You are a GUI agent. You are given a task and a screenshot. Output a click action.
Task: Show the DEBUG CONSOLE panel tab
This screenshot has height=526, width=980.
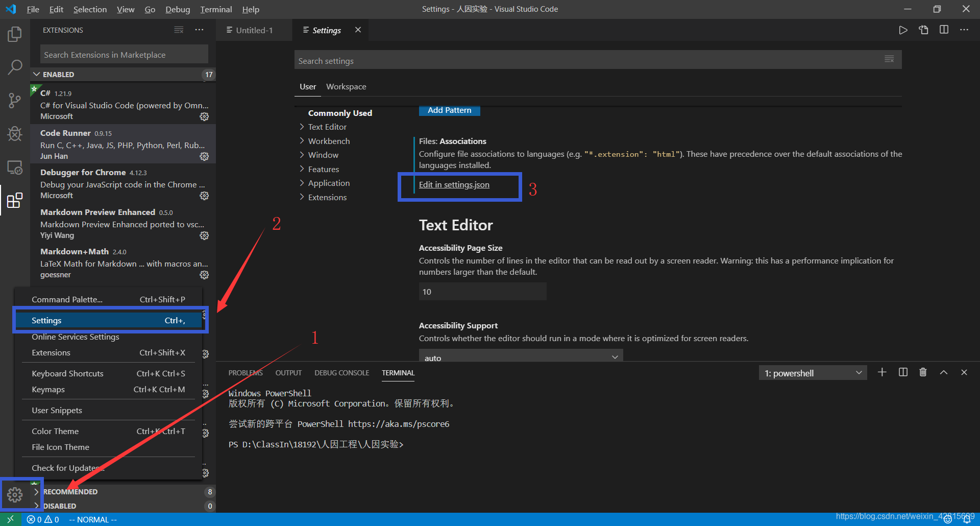(341, 373)
